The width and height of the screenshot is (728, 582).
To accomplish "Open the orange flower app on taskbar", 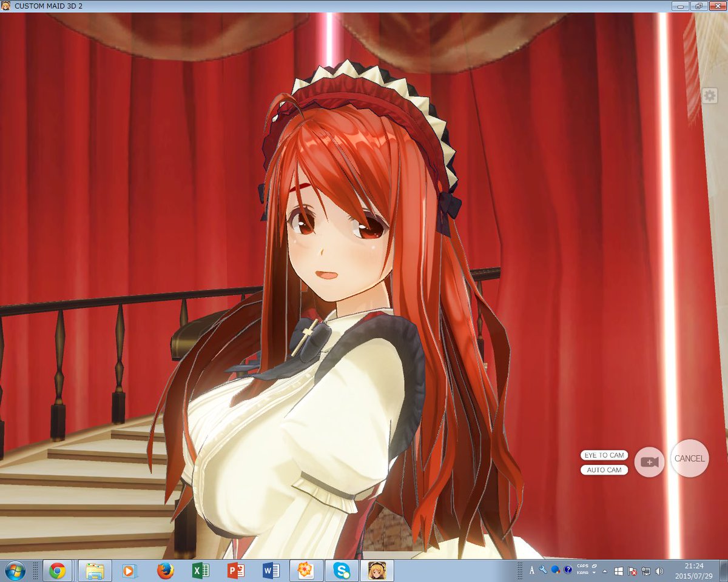I will point(306,570).
